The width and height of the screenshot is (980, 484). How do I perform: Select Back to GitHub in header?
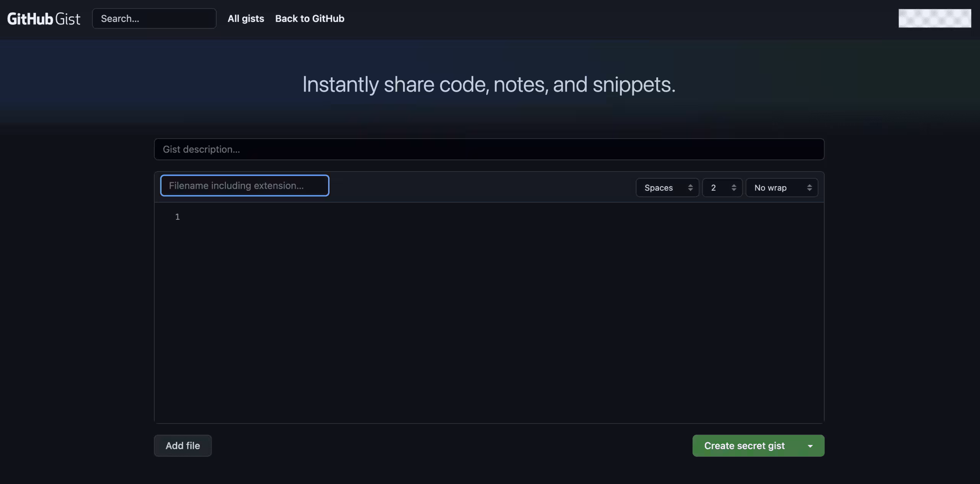pyautogui.click(x=310, y=18)
